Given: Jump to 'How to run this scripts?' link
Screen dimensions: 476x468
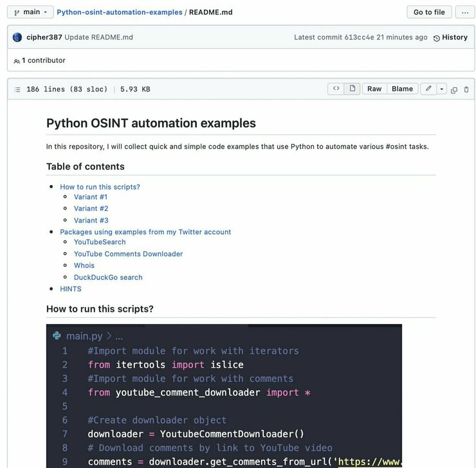Looking at the screenshot, I should (100, 187).
